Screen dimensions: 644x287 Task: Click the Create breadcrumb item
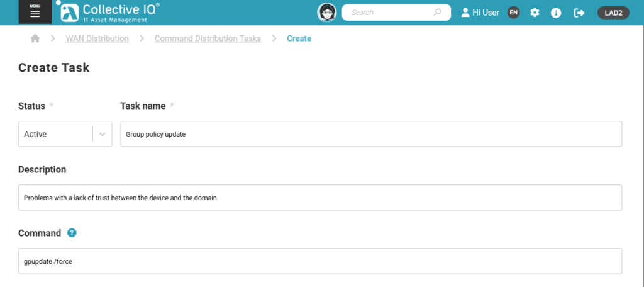pyautogui.click(x=299, y=38)
